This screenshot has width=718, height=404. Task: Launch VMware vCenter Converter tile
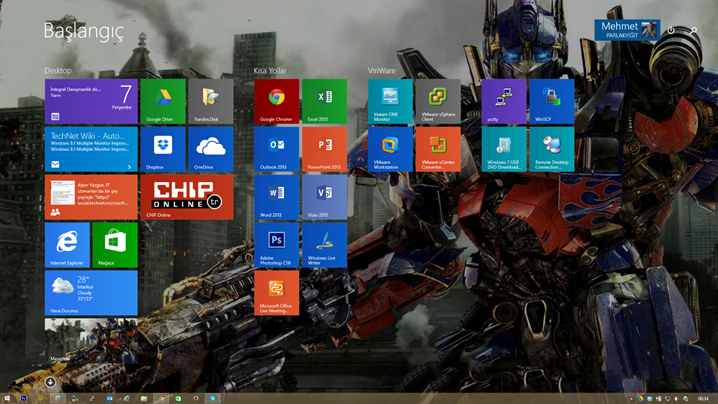coord(438,149)
